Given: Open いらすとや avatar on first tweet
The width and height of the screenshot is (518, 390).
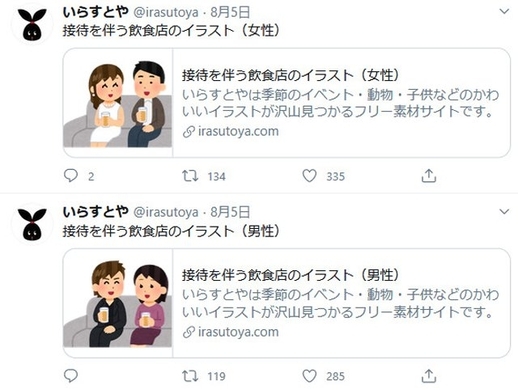Looking at the screenshot, I should click(x=32, y=25).
